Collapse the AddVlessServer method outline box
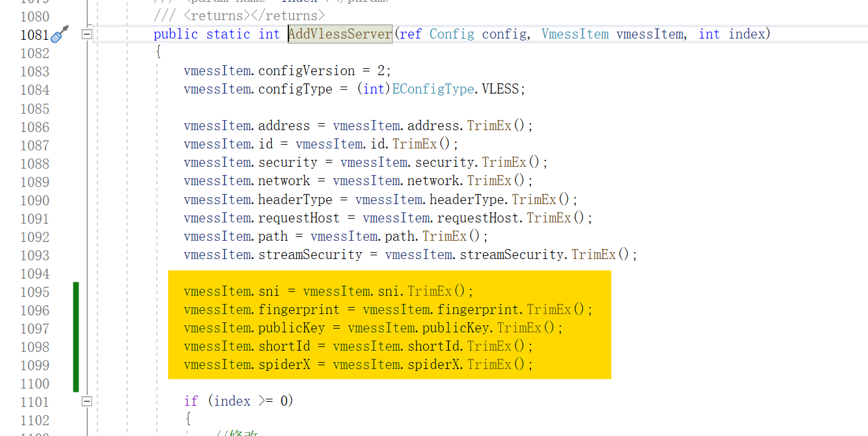Image resolution: width=868 pixels, height=436 pixels. tap(87, 34)
